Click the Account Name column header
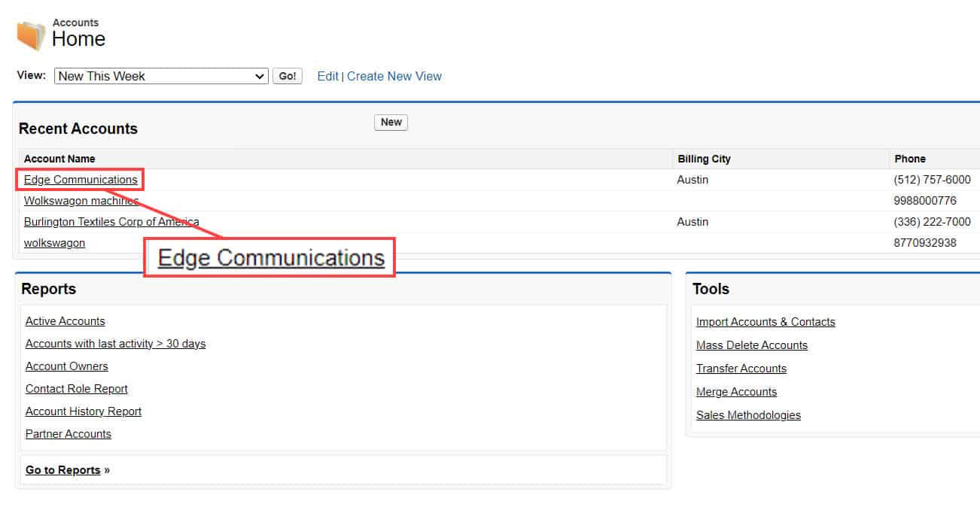Image resolution: width=980 pixels, height=510 pixels. click(x=59, y=159)
